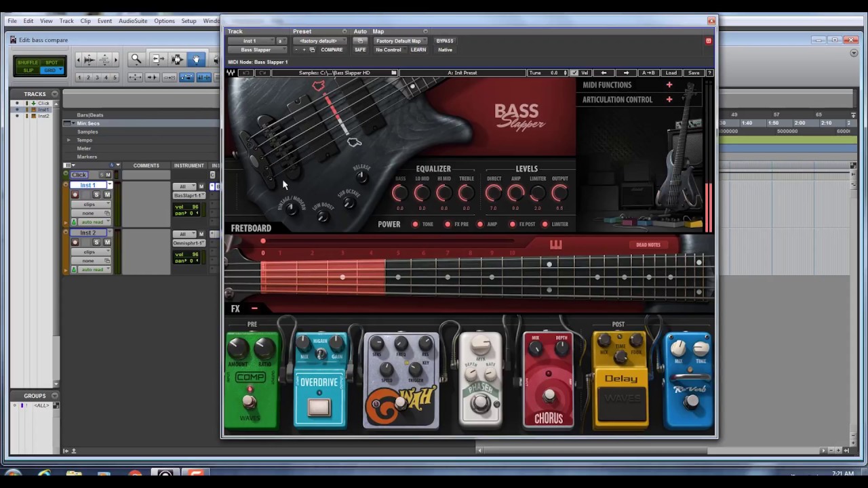Toggle the TONE power LED

pos(415,224)
